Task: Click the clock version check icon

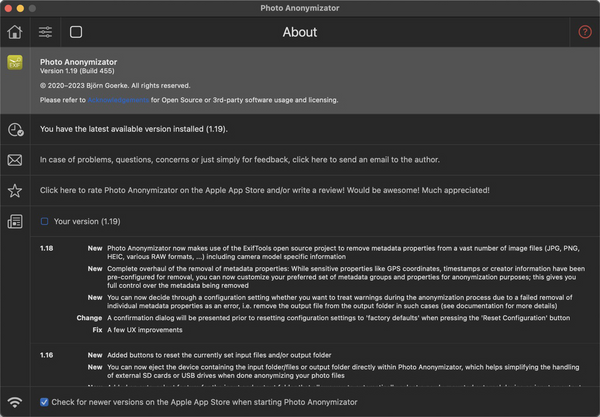Action: (15, 129)
